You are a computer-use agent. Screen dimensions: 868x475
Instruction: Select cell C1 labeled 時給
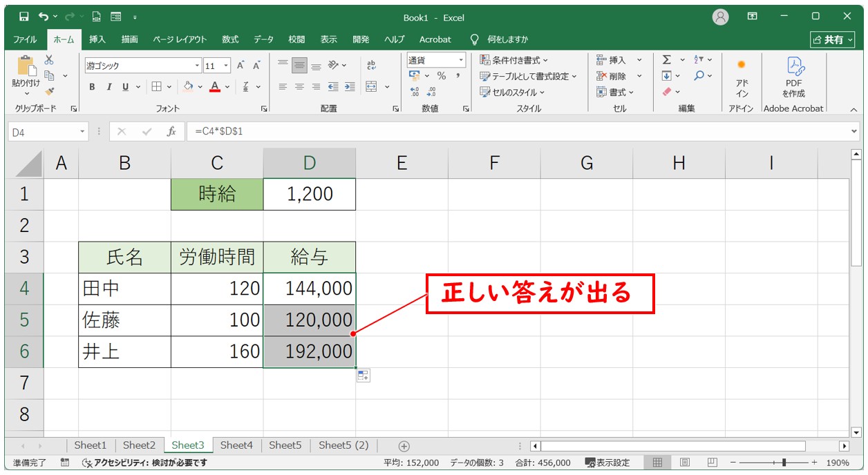[x=217, y=194]
